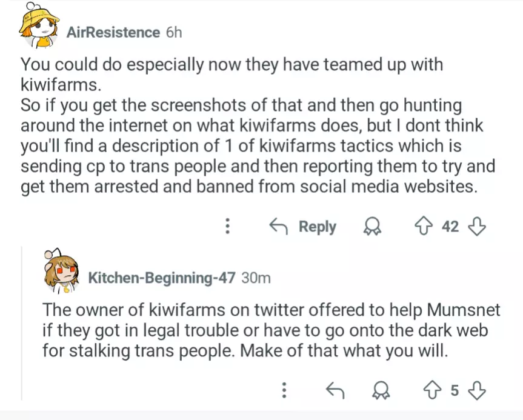Click Reply under AirResistence's comment
Screen dimensions: 523x420
[x=302, y=227]
